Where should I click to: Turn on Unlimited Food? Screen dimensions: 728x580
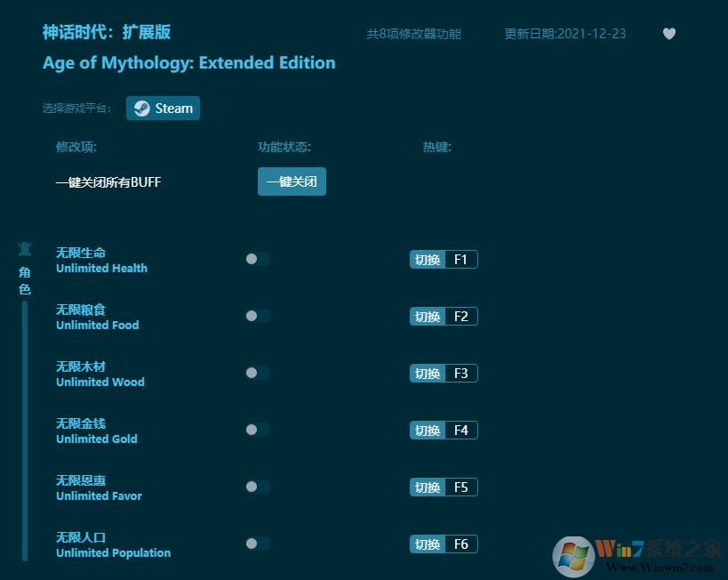(x=257, y=316)
